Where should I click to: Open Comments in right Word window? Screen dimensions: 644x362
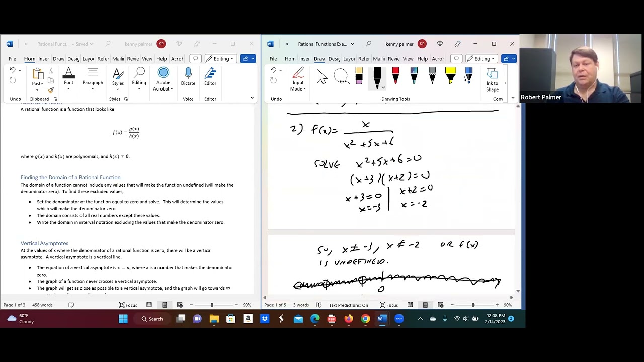(456, 59)
